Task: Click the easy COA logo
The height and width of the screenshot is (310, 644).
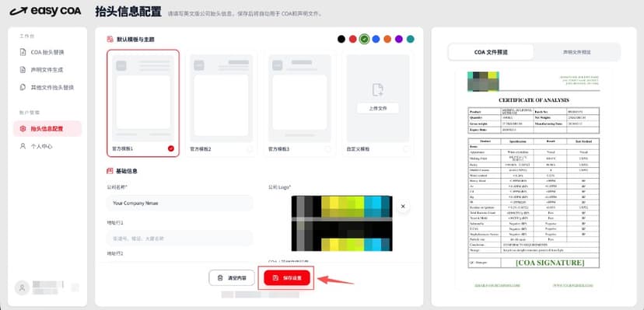Action: pos(45,11)
